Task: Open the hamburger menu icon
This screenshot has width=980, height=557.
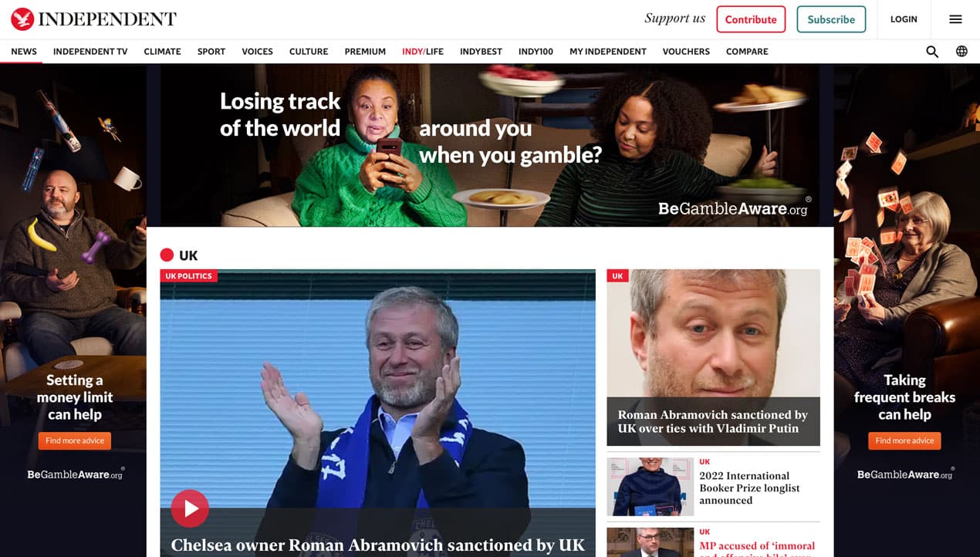Action: (955, 19)
